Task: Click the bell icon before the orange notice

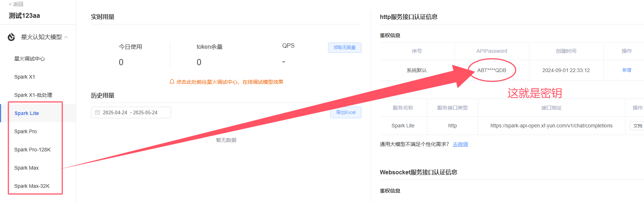Action: click(172, 82)
